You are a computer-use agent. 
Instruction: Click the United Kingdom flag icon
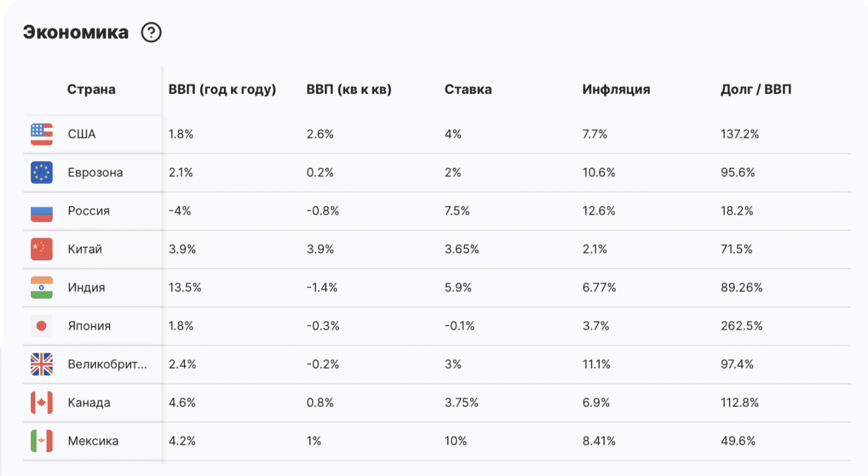click(42, 364)
